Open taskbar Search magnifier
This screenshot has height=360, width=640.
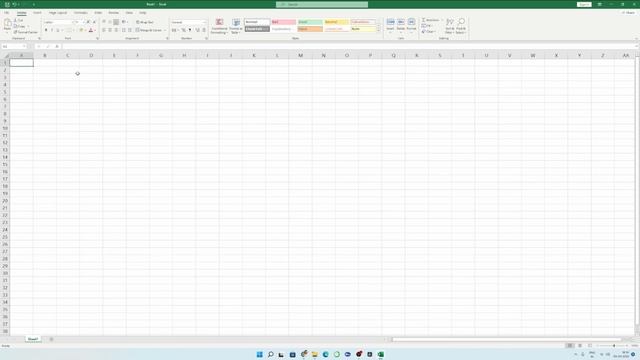pyautogui.click(x=271, y=354)
